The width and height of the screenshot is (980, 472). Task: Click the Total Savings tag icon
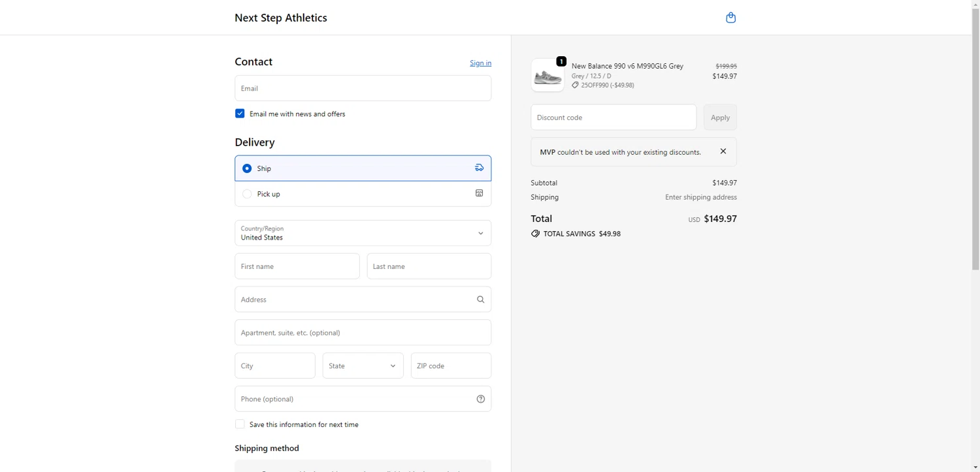535,234
